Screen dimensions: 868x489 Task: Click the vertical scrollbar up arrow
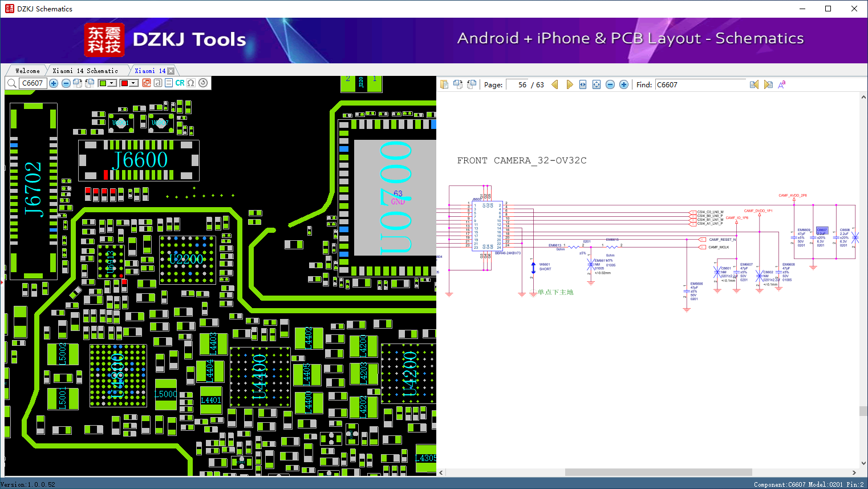click(863, 98)
